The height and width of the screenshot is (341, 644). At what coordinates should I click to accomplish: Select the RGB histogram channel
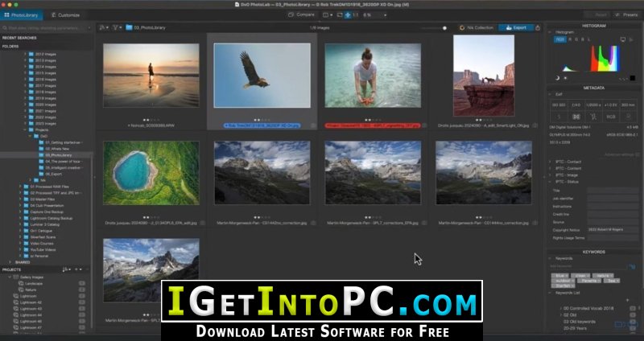coord(559,39)
